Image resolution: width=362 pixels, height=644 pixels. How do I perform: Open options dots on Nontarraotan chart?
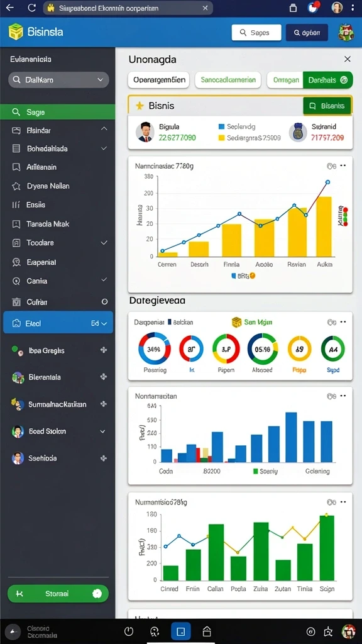point(343,396)
